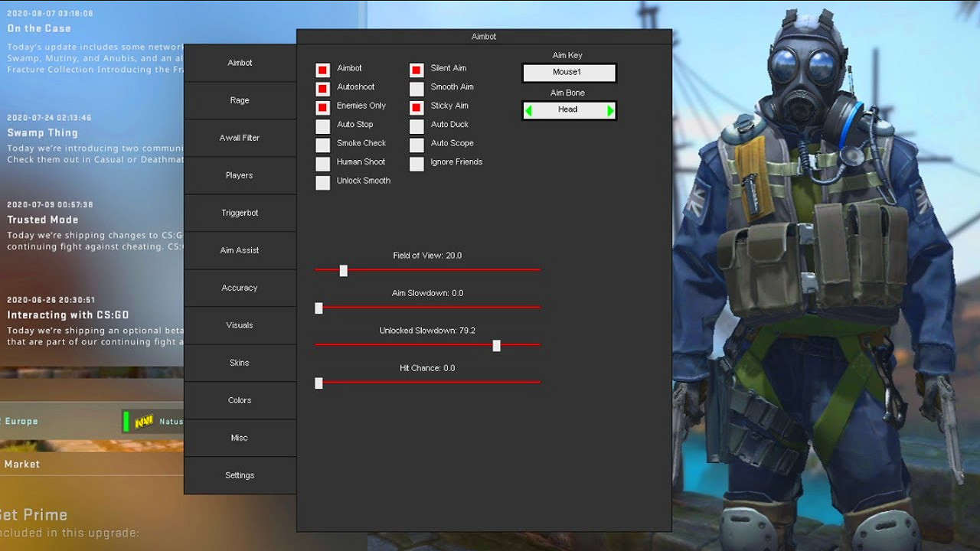Viewport: 980px width, 551px height.
Task: Switch to the Rage tab
Action: pos(240,99)
